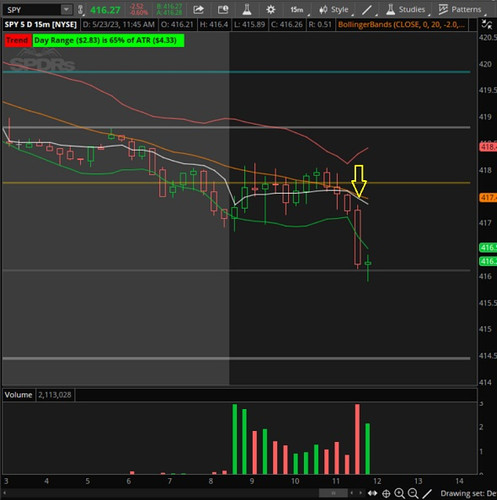Click the close value C: 416.26
Image resolution: width=497 pixels, height=500 pixels.
tap(287, 25)
